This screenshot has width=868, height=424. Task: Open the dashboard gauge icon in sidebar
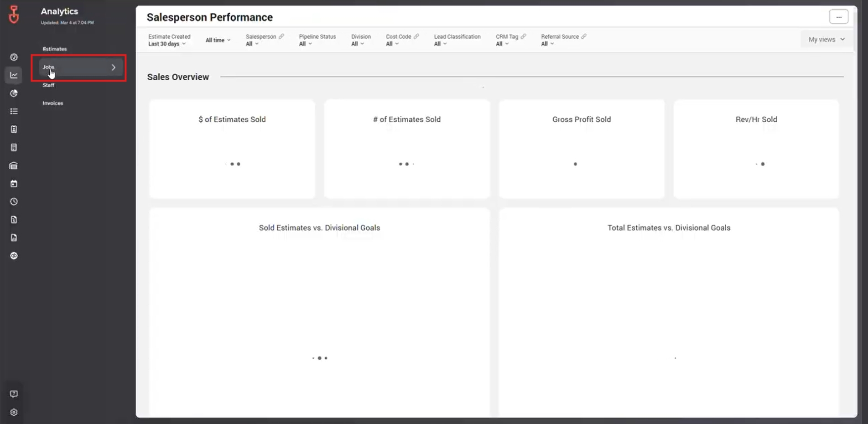click(x=14, y=57)
